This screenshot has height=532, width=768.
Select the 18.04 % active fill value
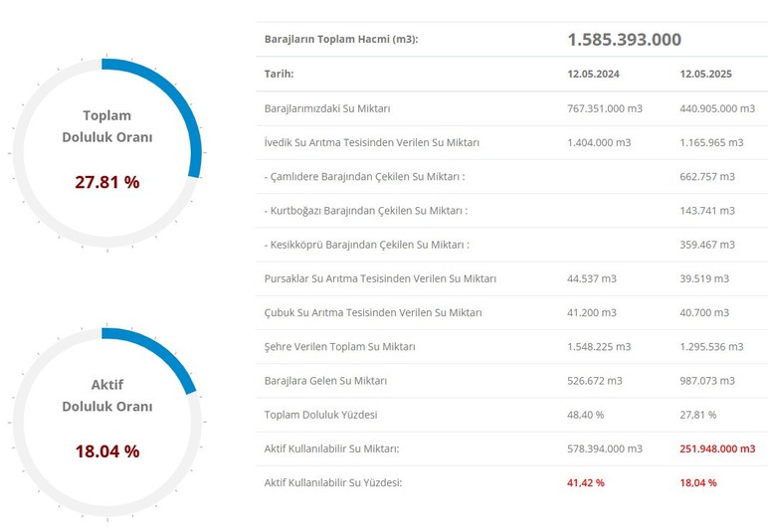pos(107,451)
